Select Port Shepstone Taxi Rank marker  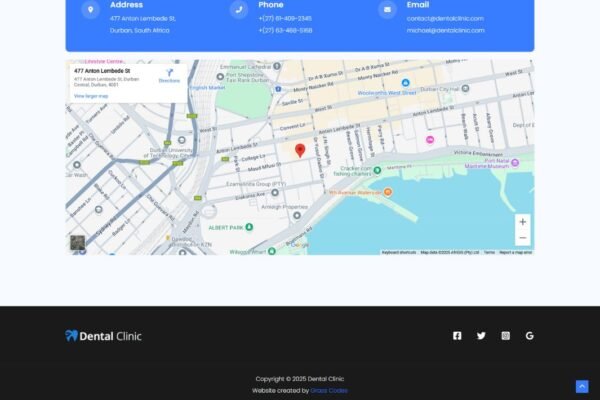[x=220, y=77]
